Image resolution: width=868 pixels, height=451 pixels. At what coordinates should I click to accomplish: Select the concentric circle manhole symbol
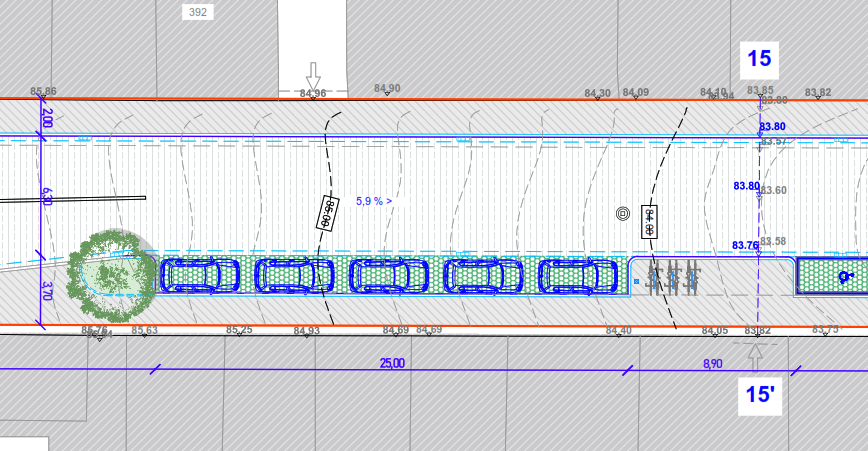click(622, 213)
